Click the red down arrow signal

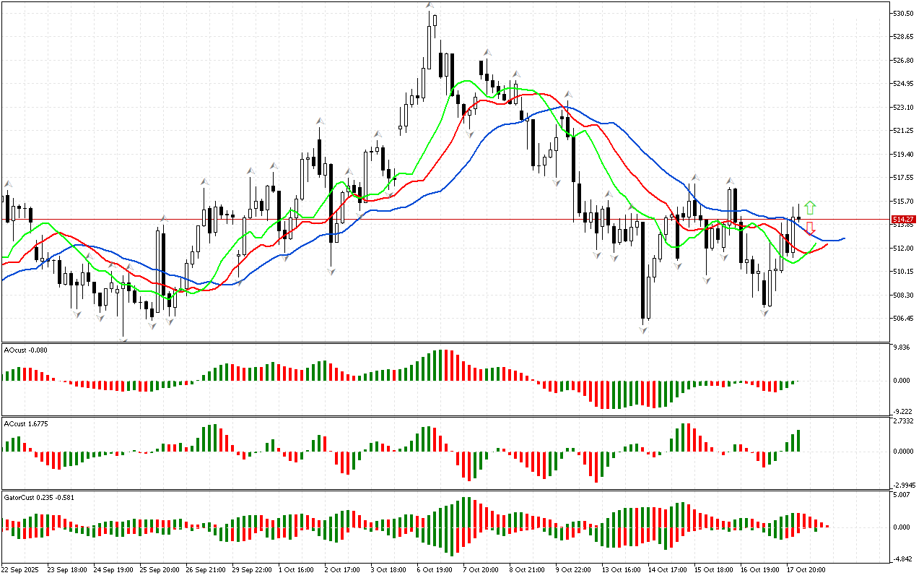pos(810,228)
